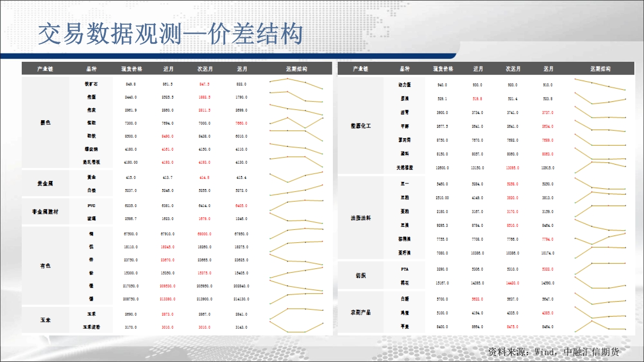
Task: Click the red value 213380.0
Action: click(x=168, y=299)
